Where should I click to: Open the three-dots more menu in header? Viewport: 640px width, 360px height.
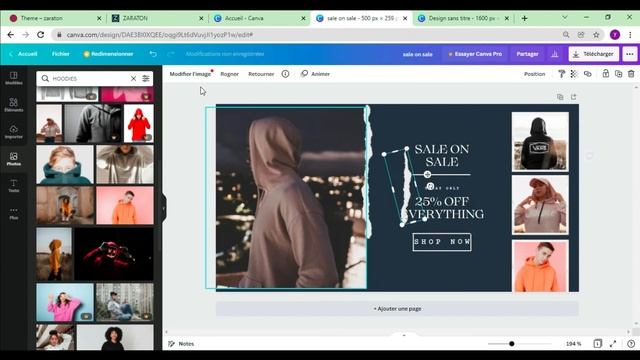pos(630,54)
